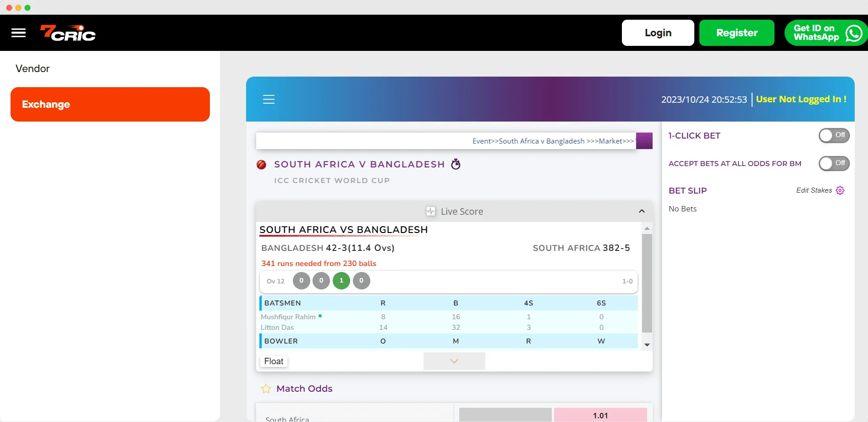The height and width of the screenshot is (422, 868).
Task: Open the exchange panel hamburger menu
Action: click(269, 99)
